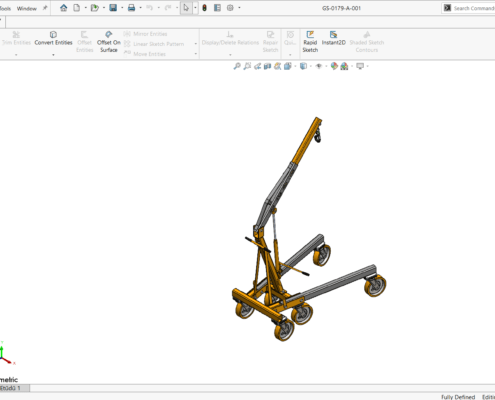Open the Tools menu
495x400 pixels.
[x=5, y=8]
